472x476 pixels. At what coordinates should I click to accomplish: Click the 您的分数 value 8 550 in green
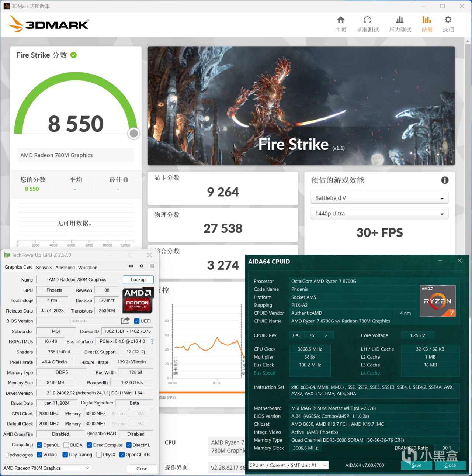pyautogui.click(x=32, y=189)
